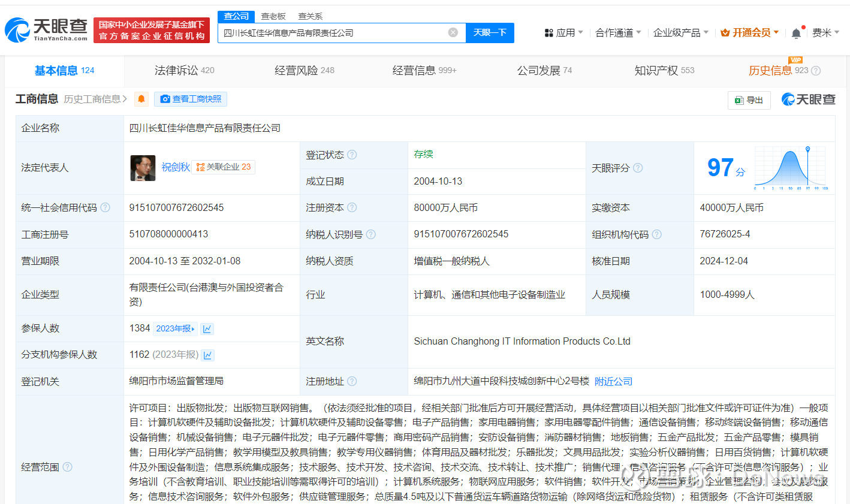
Task: Click the orange alert bell beside 历史工商信息
Action: tap(141, 99)
